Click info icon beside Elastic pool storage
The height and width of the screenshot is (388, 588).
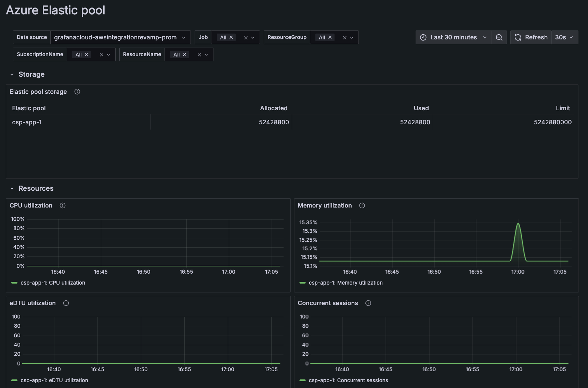click(77, 91)
